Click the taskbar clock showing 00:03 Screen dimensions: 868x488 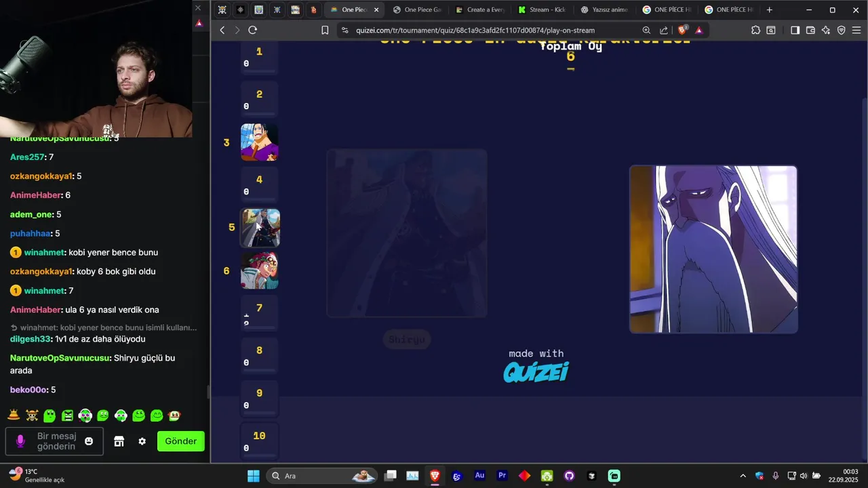[844, 476]
